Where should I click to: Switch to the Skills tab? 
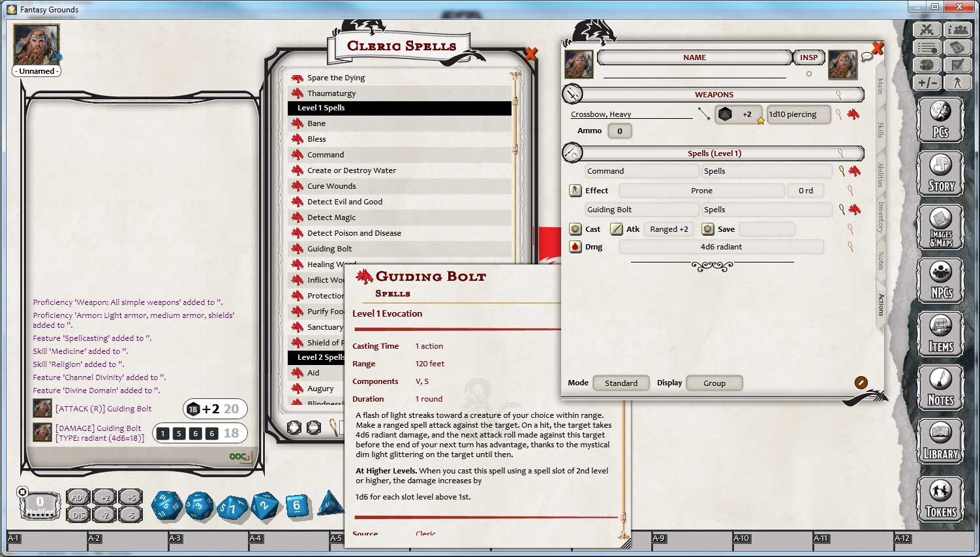880,129
